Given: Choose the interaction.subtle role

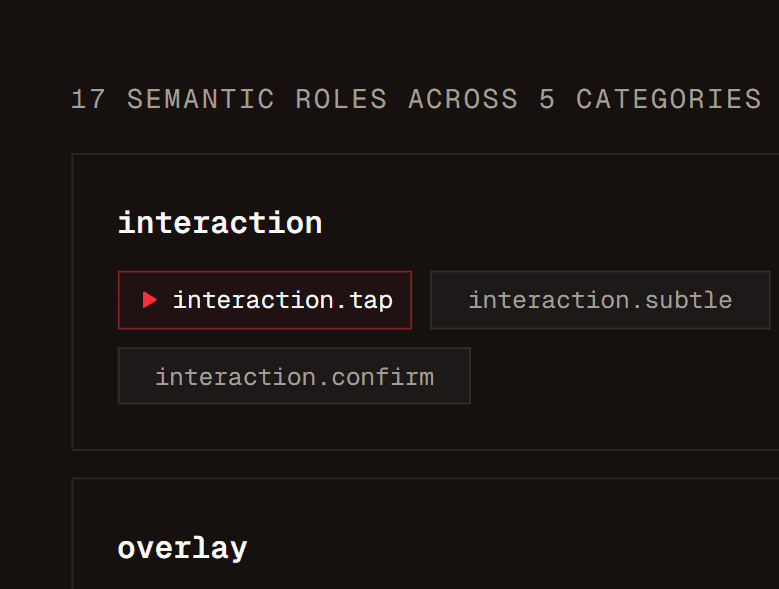Looking at the screenshot, I should [600, 300].
